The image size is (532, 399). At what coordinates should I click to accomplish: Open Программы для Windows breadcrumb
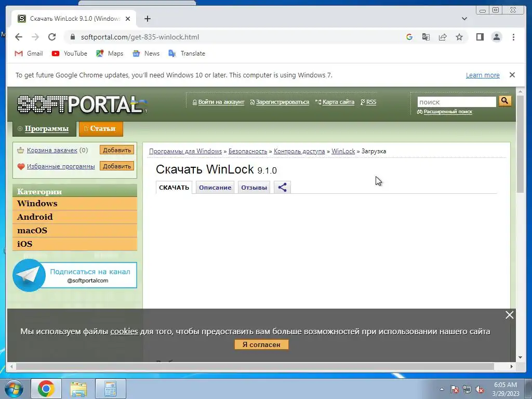pyautogui.click(x=185, y=151)
